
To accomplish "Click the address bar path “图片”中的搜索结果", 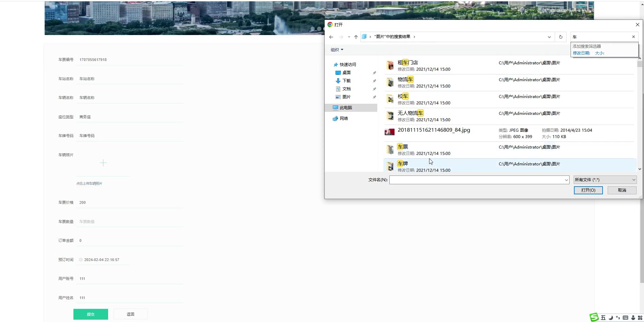I will point(392,37).
